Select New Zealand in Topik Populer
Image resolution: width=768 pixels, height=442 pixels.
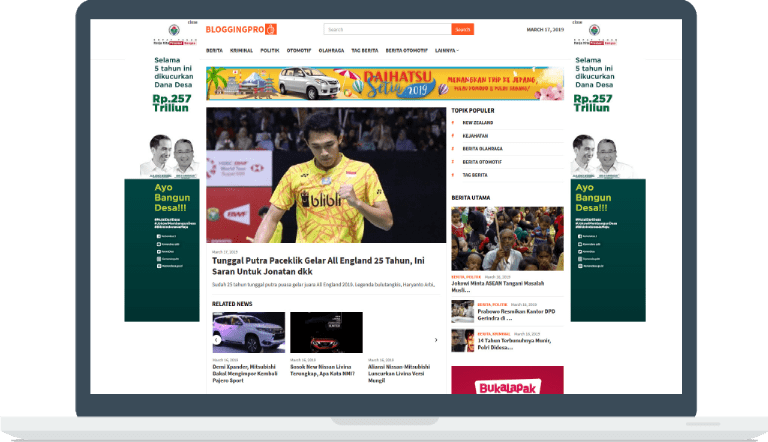tap(477, 122)
